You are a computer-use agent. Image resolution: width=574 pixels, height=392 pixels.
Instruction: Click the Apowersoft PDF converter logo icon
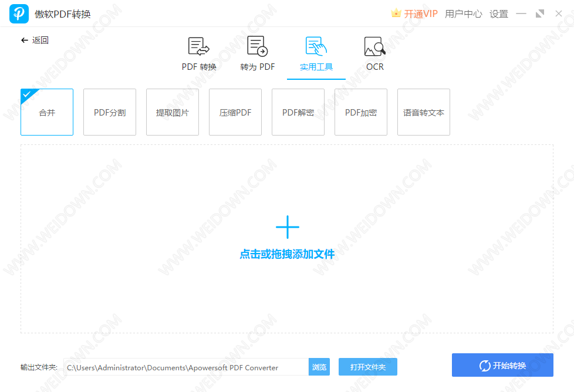coord(19,13)
